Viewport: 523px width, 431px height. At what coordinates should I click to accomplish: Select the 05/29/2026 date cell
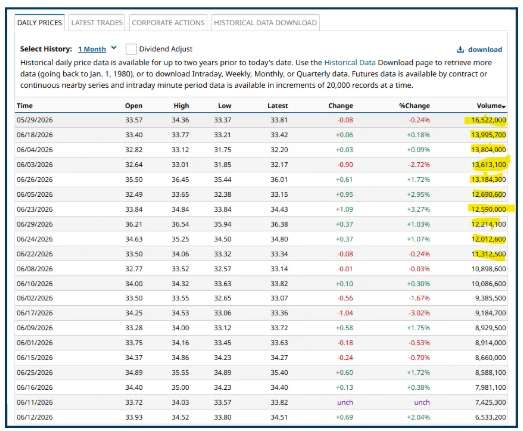pos(35,120)
